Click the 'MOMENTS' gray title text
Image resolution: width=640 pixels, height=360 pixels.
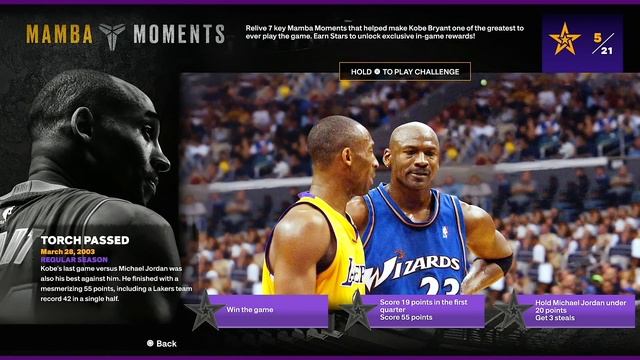[179, 35]
